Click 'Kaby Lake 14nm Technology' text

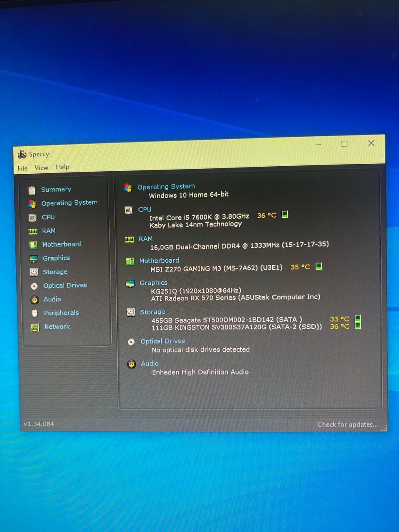[196, 224]
